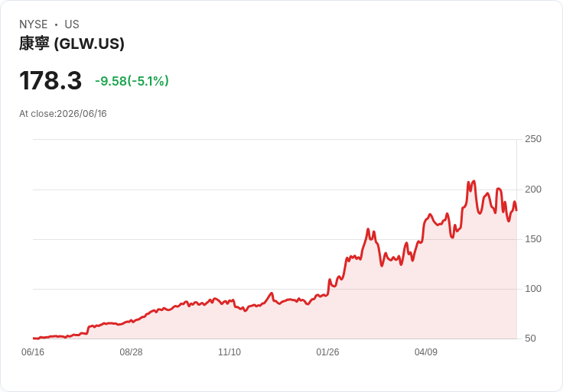Image resolution: width=563 pixels, height=392 pixels.
Task: Select the 01/26 x-axis date label
Action: tap(327, 352)
